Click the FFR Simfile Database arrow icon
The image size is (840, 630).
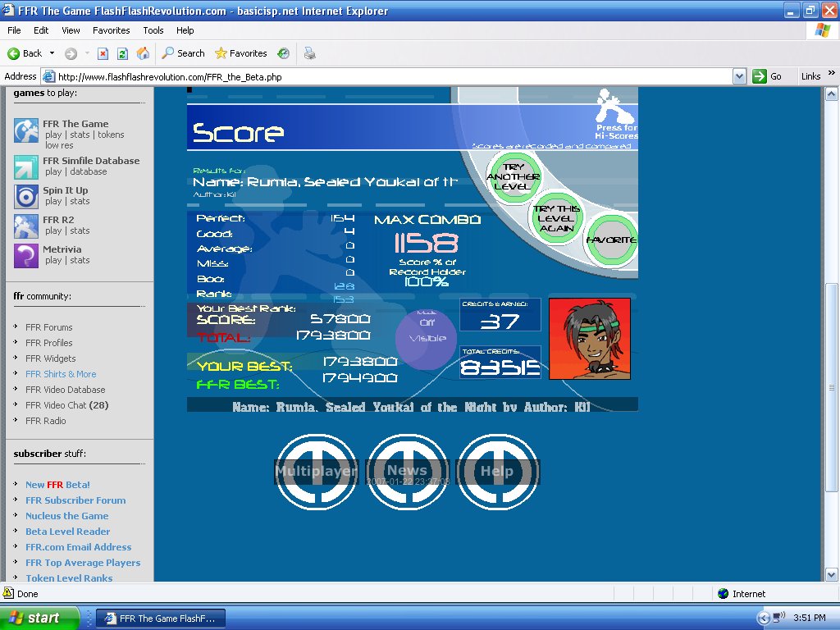[25, 167]
